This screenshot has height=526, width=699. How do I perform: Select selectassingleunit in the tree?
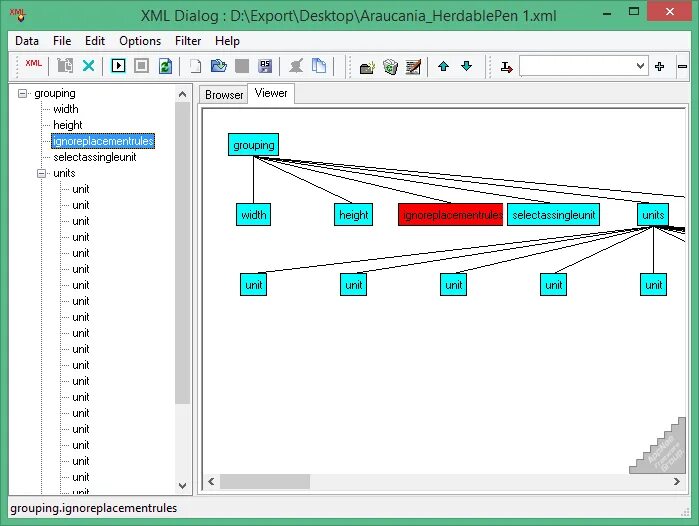tap(95, 157)
